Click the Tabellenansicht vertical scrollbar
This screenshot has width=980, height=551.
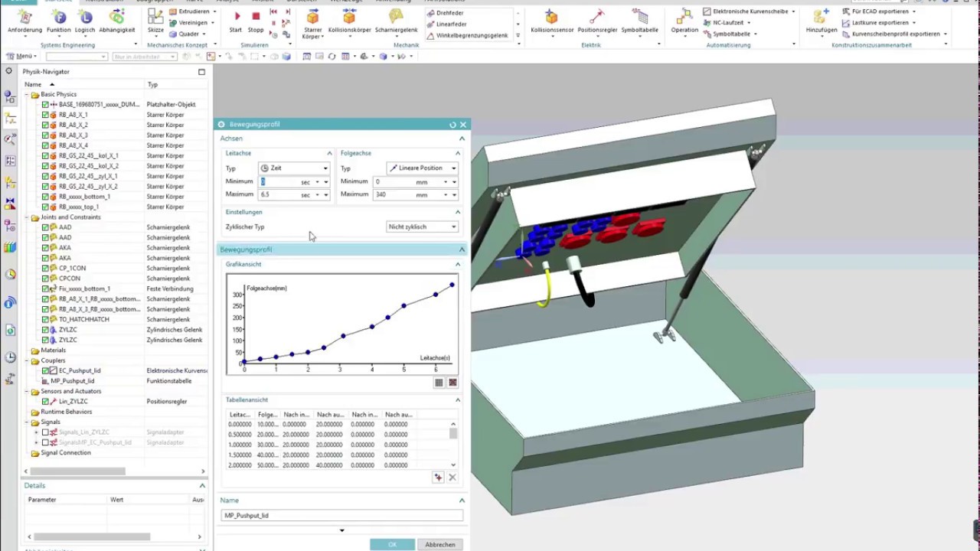(453, 434)
